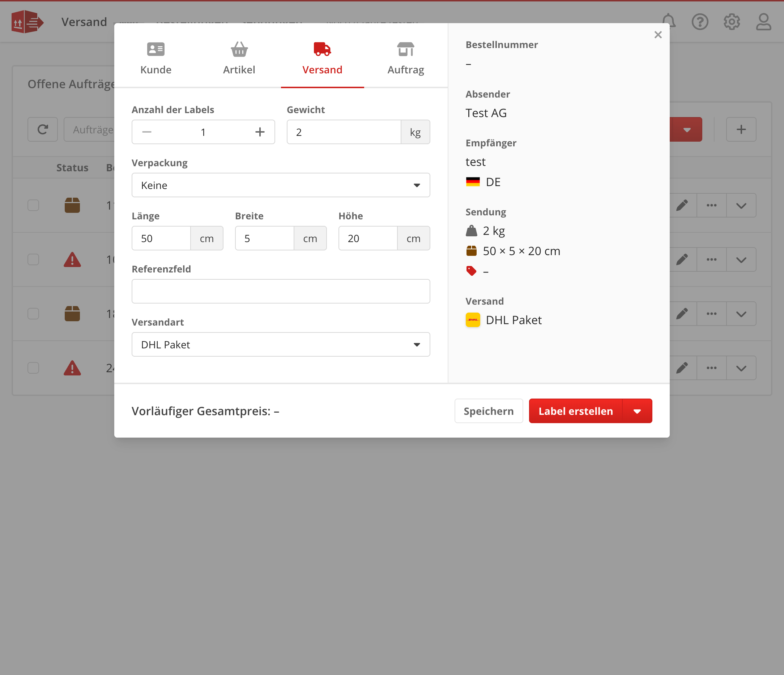Tick the last order row checkbox

(x=33, y=368)
